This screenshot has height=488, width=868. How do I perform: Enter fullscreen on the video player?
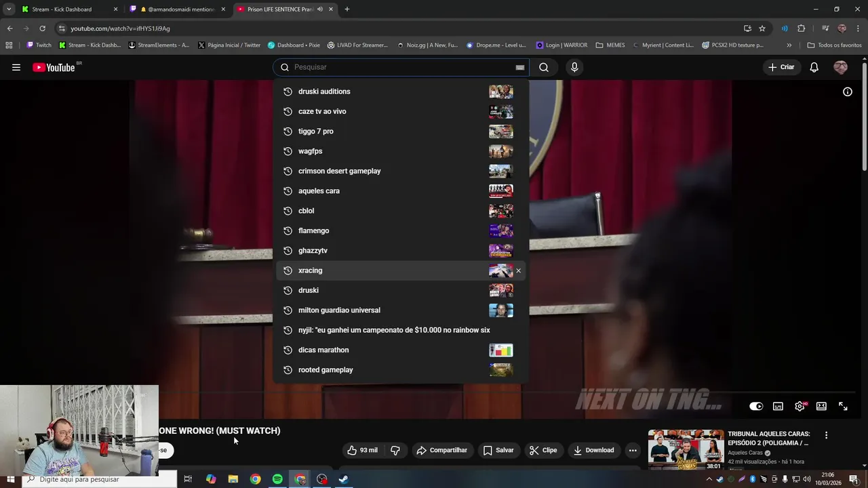843,406
